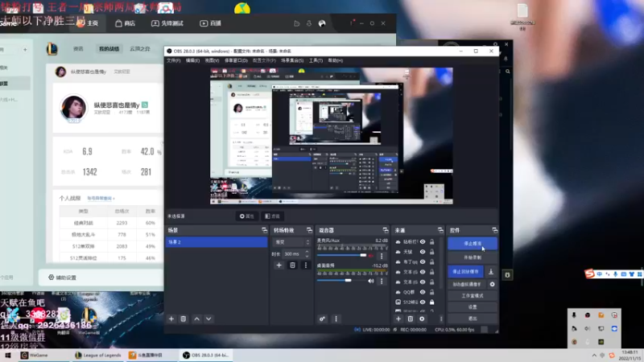Click the player avatar in WeGame profile

point(73,108)
